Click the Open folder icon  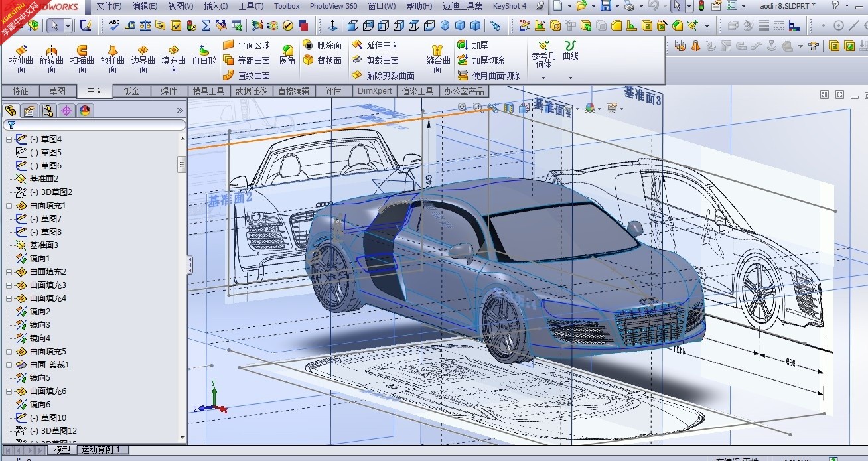pyautogui.click(x=581, y=6)
